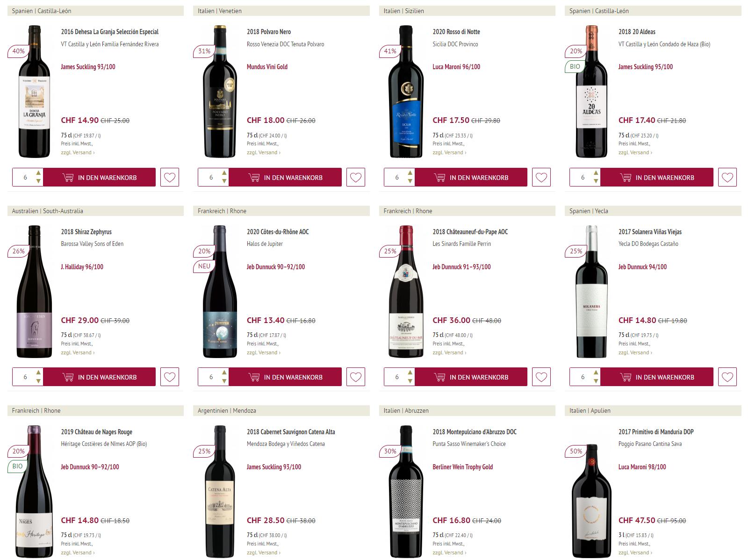The image size is (749, 560).
Task: Click the Côtes-du-Rhône quantity input field
Action: 211,377
